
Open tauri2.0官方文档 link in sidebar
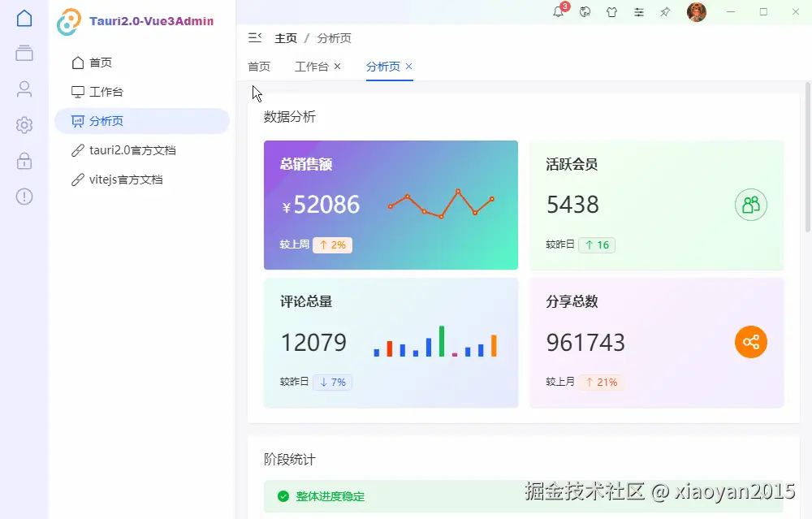(142, 150)
